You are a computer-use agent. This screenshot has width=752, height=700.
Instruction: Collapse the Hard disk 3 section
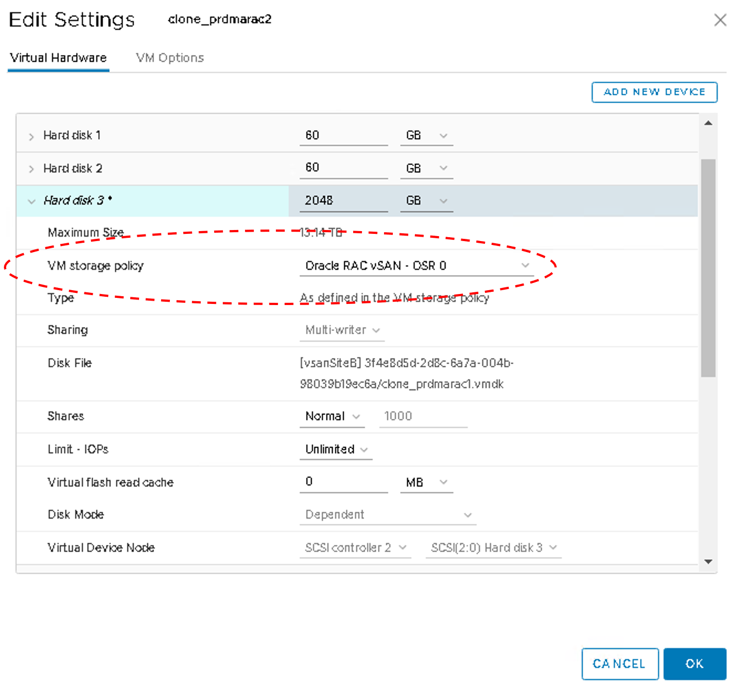(x=31, y=201)
